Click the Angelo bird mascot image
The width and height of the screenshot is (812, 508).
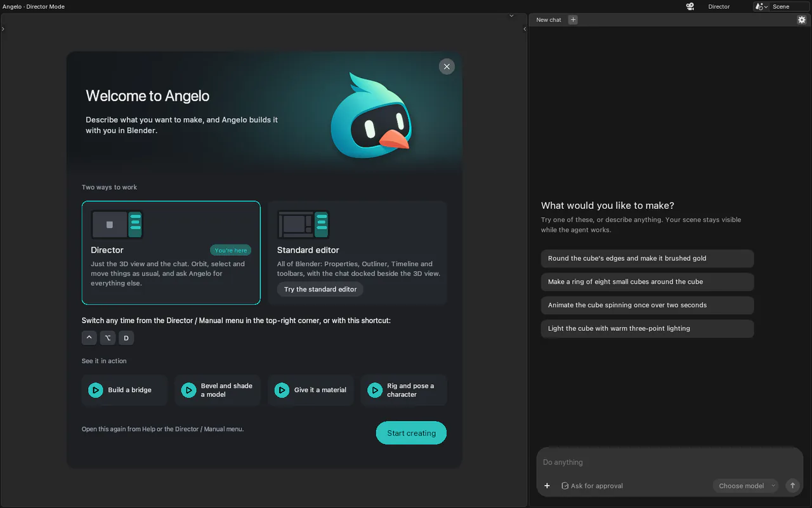(371, 116)
